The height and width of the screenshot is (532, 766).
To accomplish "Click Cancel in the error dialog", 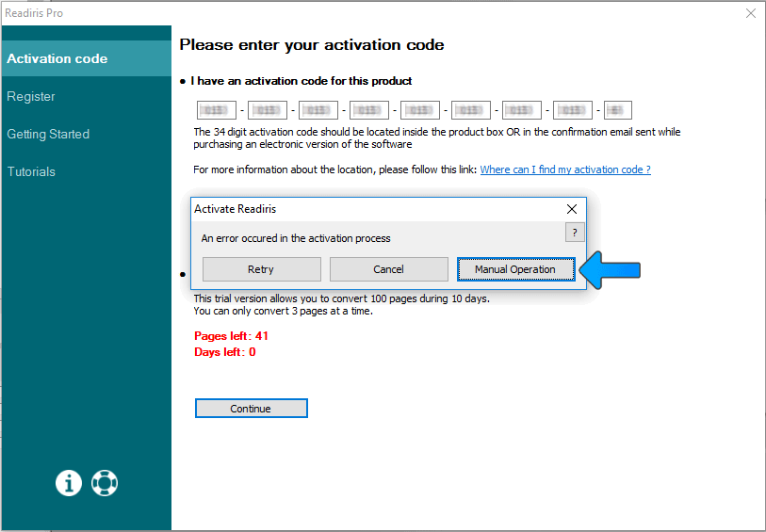I will pos(388,269).
